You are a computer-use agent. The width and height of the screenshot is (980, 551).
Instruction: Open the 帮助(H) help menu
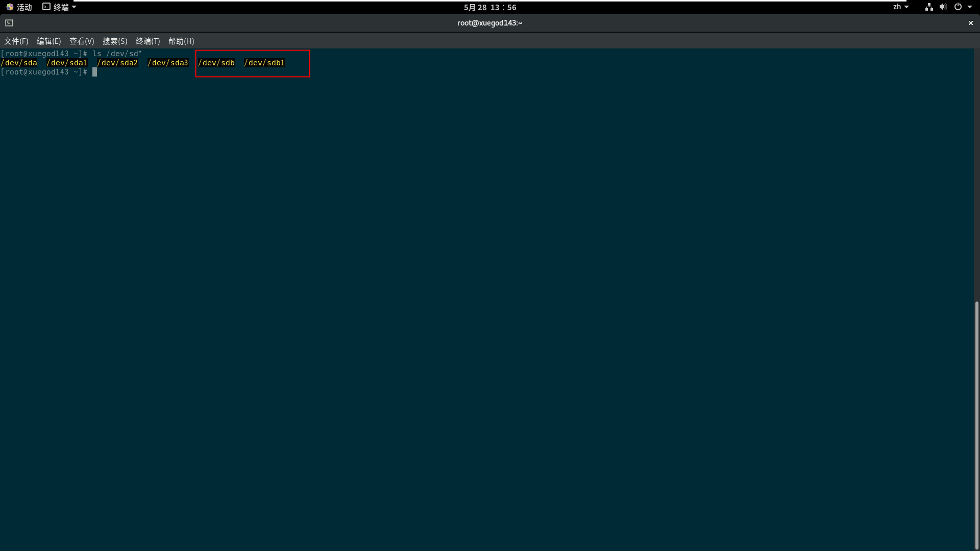click(181, 41)
